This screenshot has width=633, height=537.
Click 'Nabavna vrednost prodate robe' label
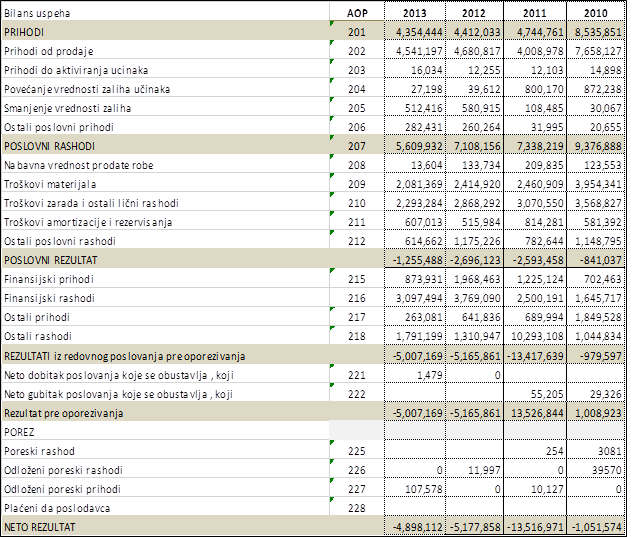pos(78,165)
